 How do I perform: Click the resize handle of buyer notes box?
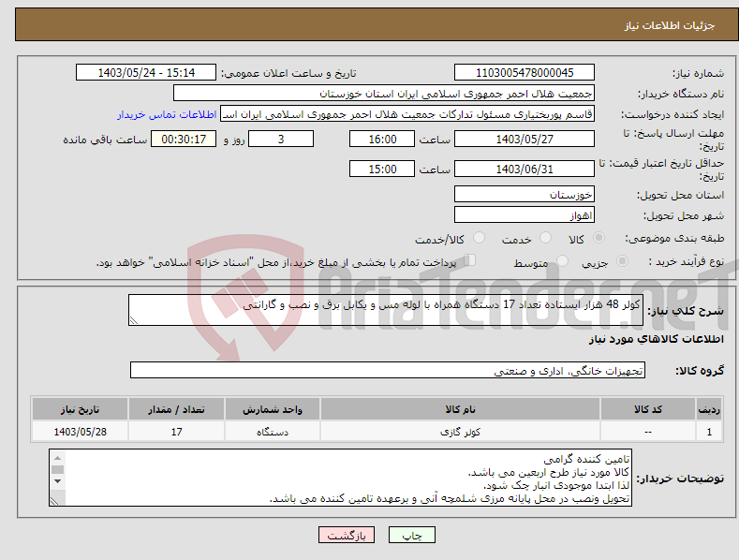pos(54,501)
